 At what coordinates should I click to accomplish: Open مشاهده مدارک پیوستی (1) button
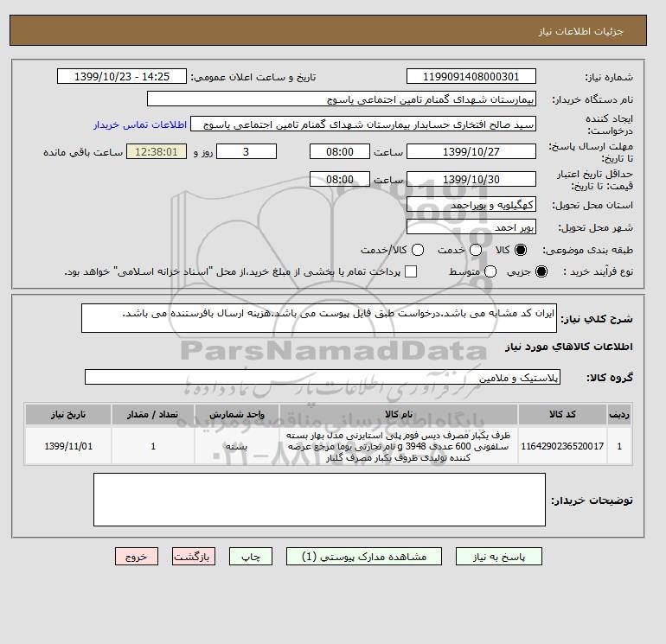(x=364, y=557)
